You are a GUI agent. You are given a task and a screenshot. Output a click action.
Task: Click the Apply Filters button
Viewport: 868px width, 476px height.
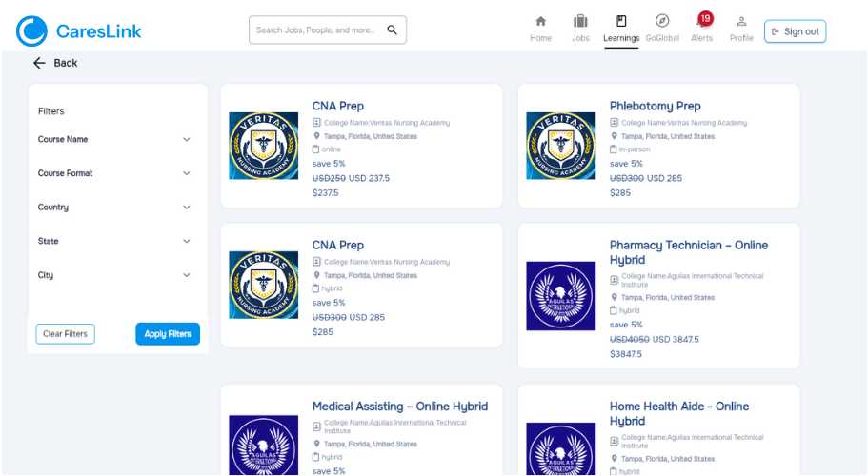[168, 334]
